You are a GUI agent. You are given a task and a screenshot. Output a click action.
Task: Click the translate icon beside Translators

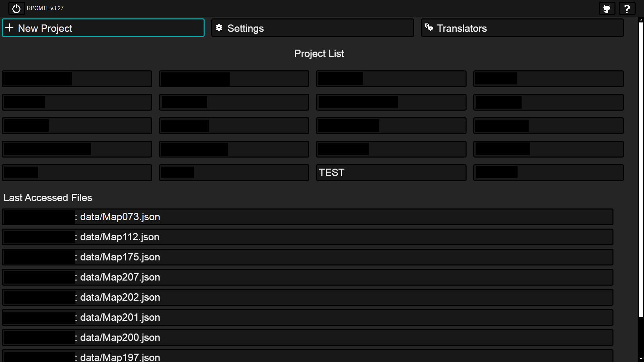click(428, 27)
